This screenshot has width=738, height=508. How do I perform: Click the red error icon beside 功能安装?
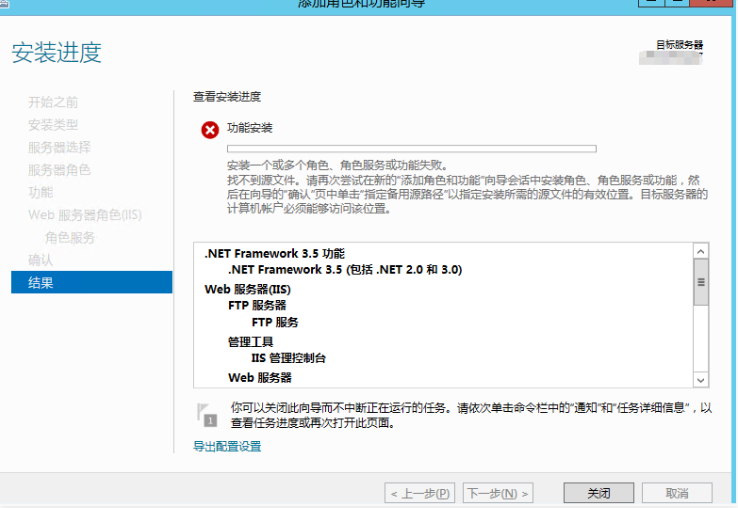pyautogui.click(x=209, y=130)
